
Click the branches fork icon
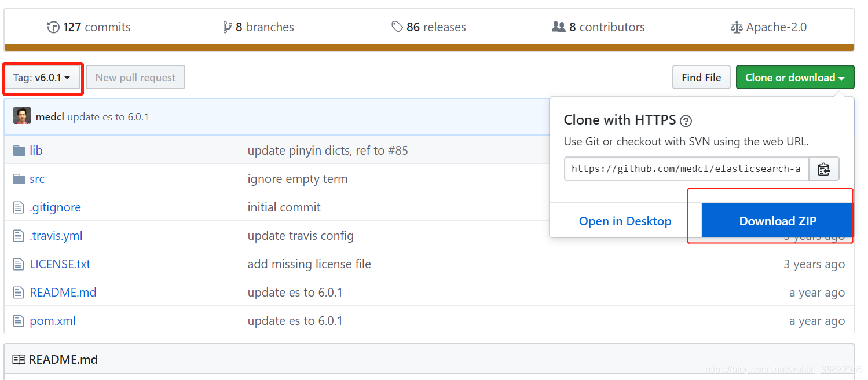227,27
